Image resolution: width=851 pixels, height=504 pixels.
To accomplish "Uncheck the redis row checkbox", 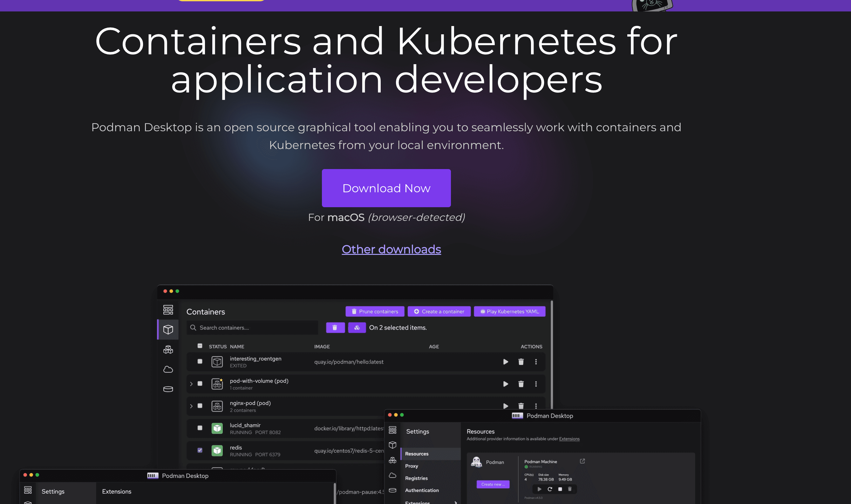I will (x=200, y=450).
